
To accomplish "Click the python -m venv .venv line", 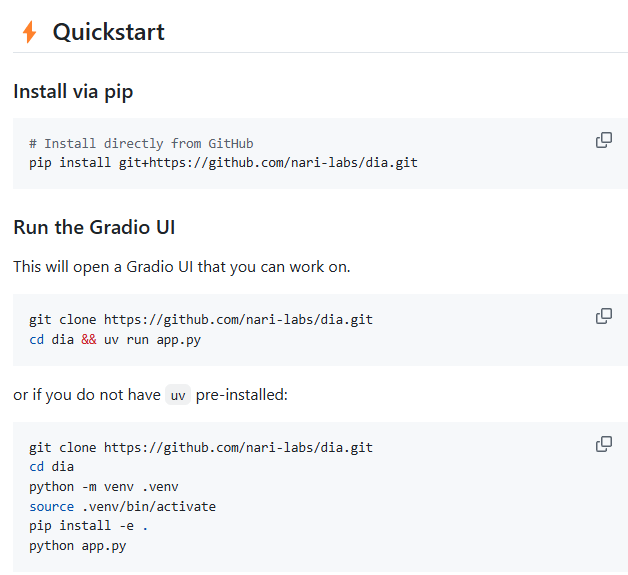I will 104,487.
